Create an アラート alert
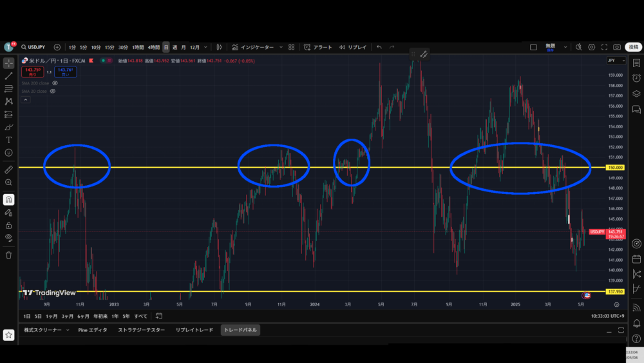Image resolution: width=644 pixels, height=363 pixels. [318, 47]
